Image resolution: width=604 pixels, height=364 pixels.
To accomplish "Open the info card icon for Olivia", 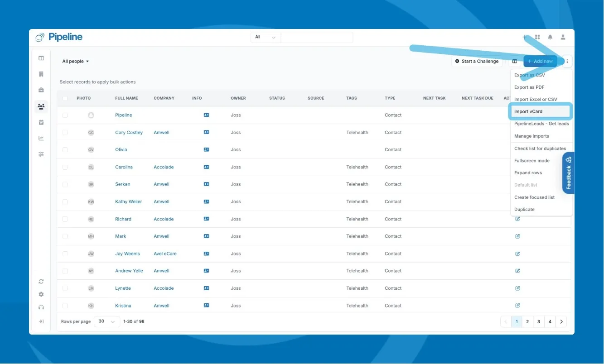I will click(x=207, y=149).
